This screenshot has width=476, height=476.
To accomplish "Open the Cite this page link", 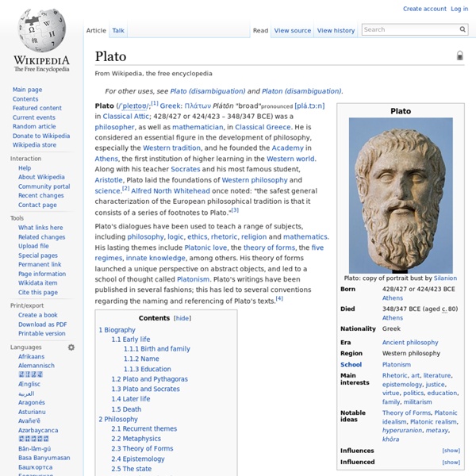I will [x=38, y=292].
